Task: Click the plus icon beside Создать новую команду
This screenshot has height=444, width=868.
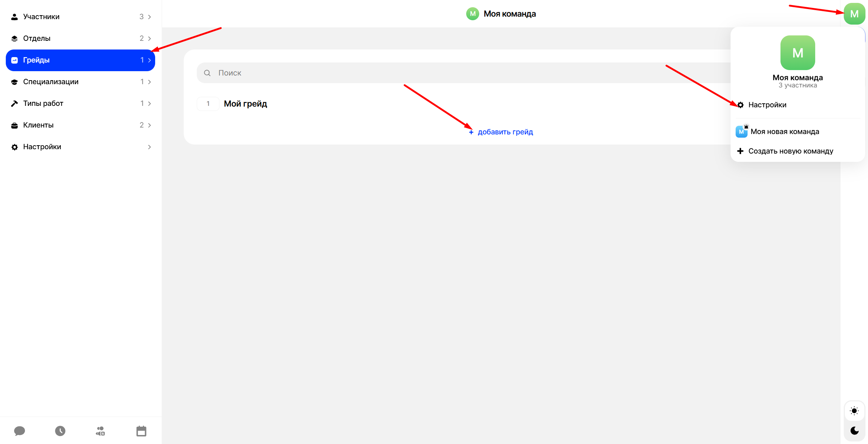Action: pyautogui.click(x=740, y=151)
